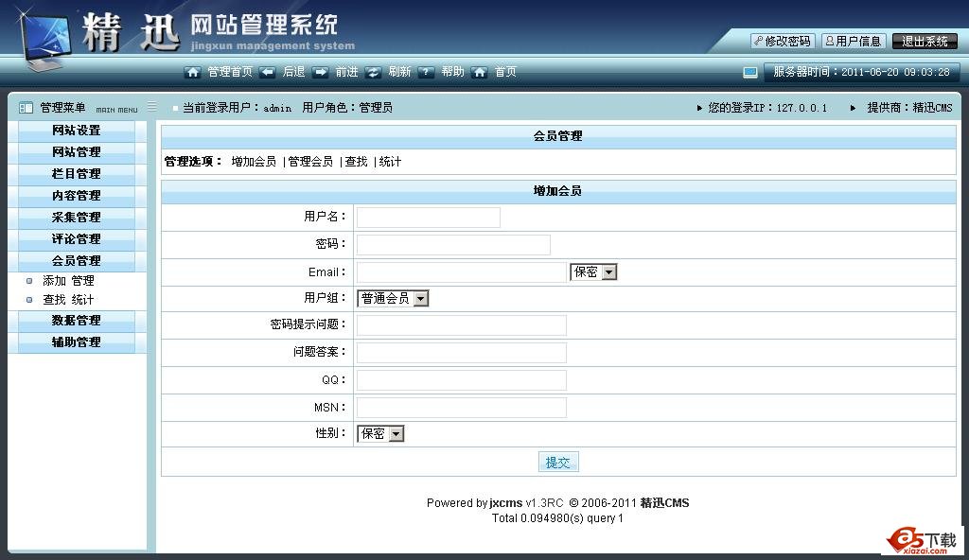Open 用户信息 button
The image size is (969, 560).
pos(854,42)
